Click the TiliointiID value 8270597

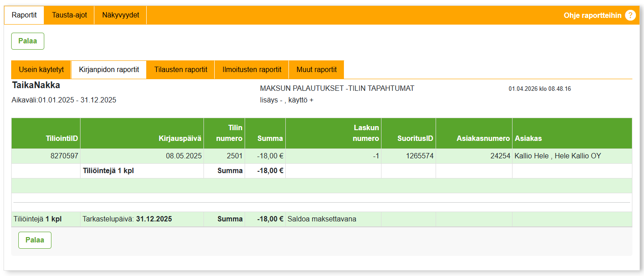(x=64, y=156)
